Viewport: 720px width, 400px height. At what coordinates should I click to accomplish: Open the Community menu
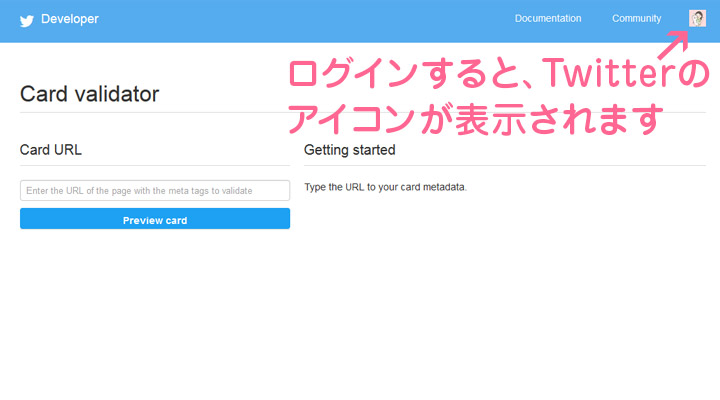[x=636, y=18]
